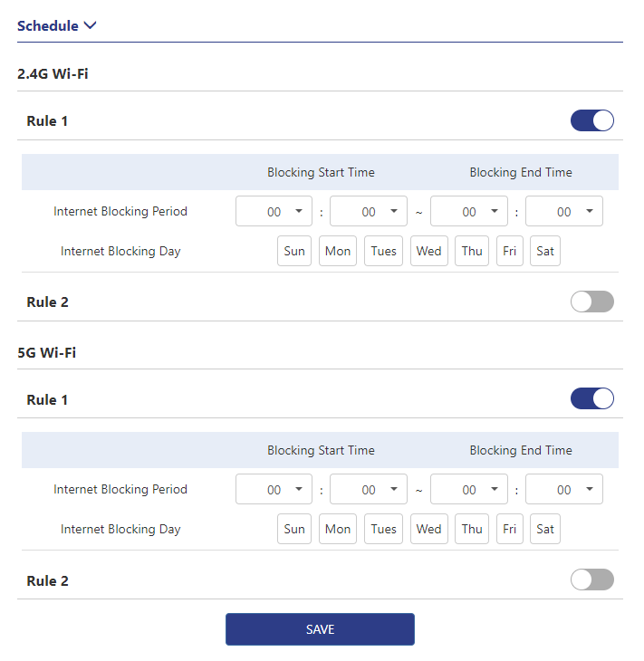Open 2.4G blocking end hour dropdown
The height and width of the screenshot is (661, 644).
[x=468, y=212]
